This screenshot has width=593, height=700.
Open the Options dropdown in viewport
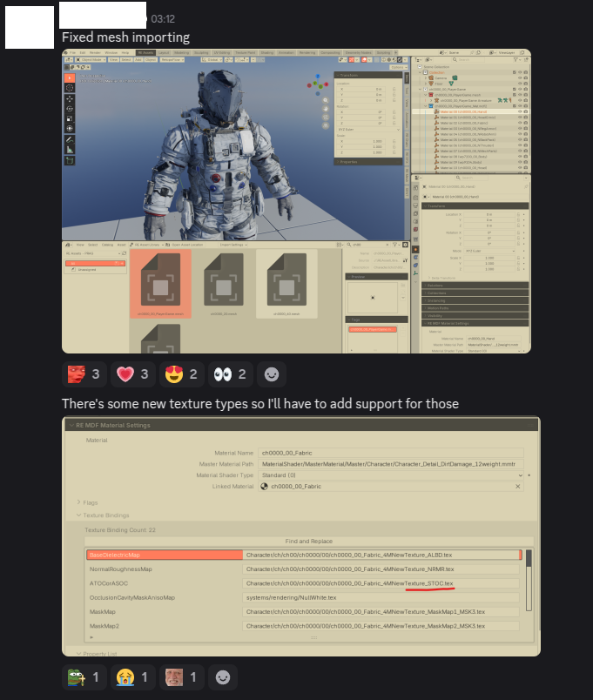coord(397,67)
